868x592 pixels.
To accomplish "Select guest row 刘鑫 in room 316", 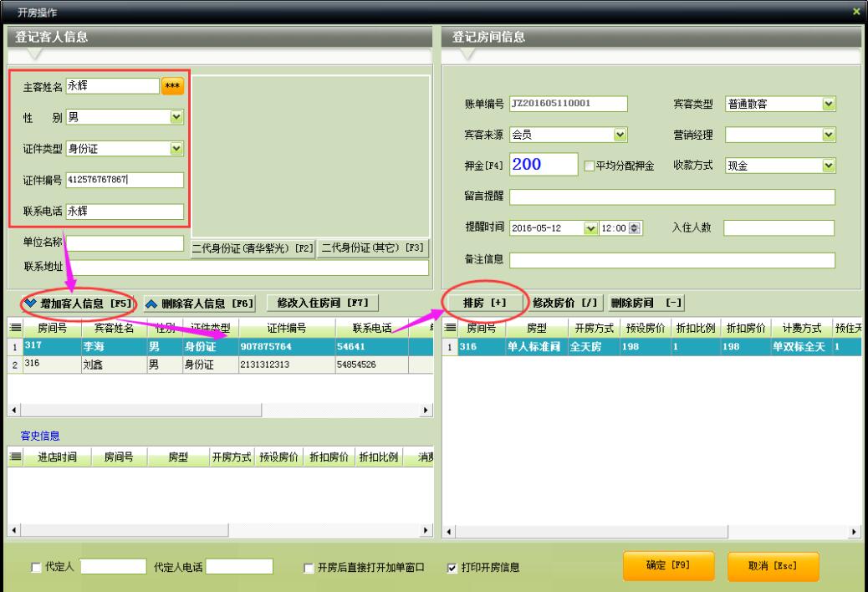I will pos(220,365).
